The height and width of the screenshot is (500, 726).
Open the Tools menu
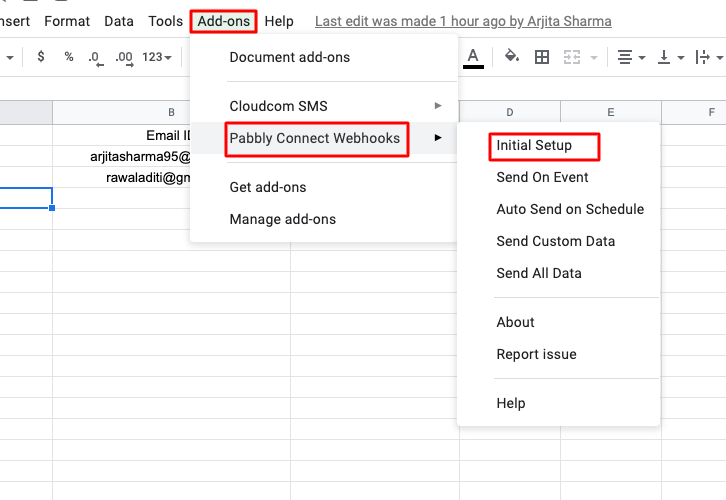tap(165, 21)
